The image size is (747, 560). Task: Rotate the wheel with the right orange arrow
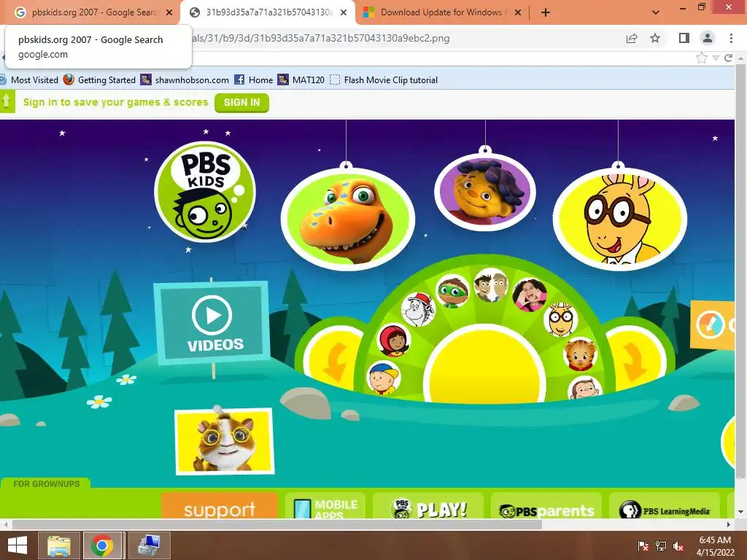point(636,361)
